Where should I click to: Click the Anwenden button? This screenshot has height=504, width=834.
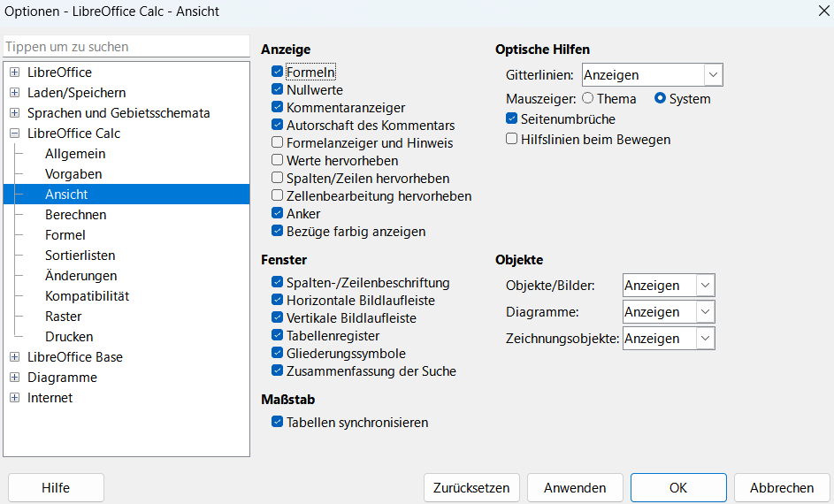pos(575,487)
